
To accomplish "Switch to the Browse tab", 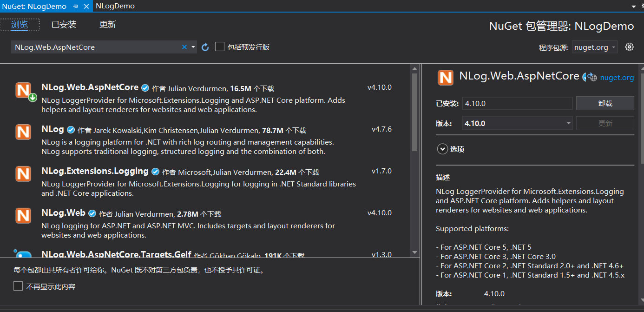I will 20,25.
